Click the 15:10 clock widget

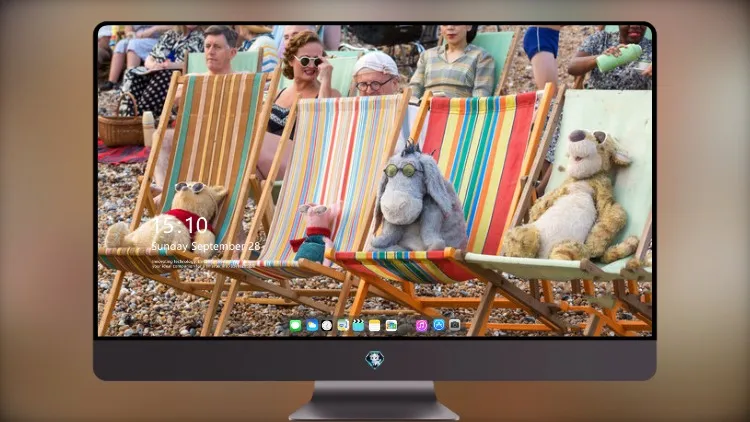click(180, 225)
